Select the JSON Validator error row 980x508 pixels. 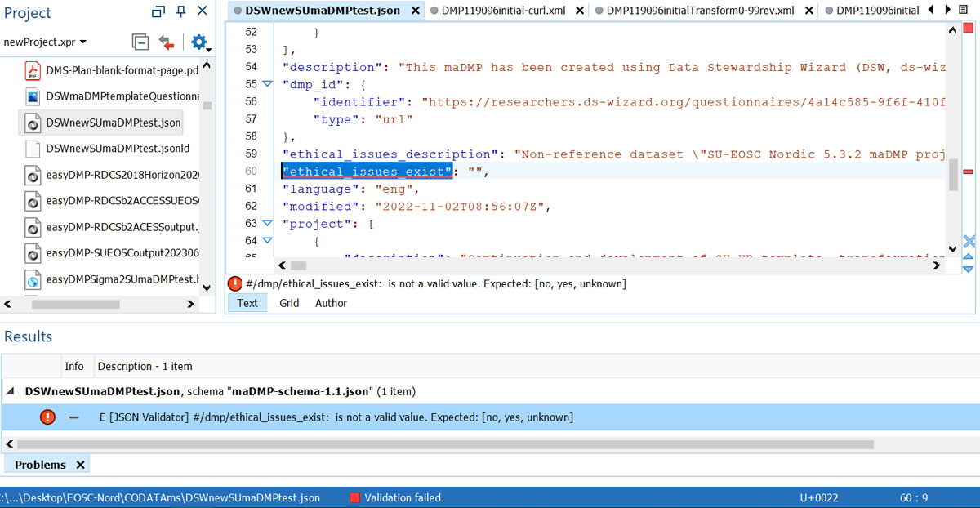coord(335,417)
